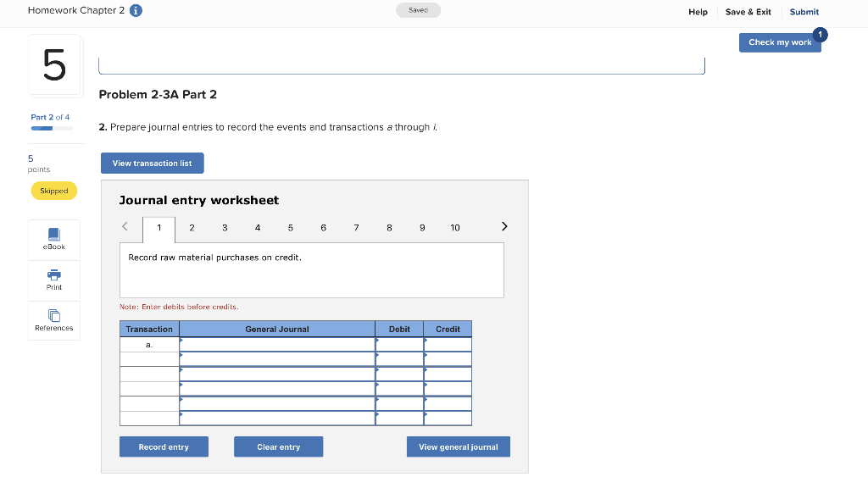
Task: Open the Homework Chapter 2 info icon
Action: (x=136, y=10)
